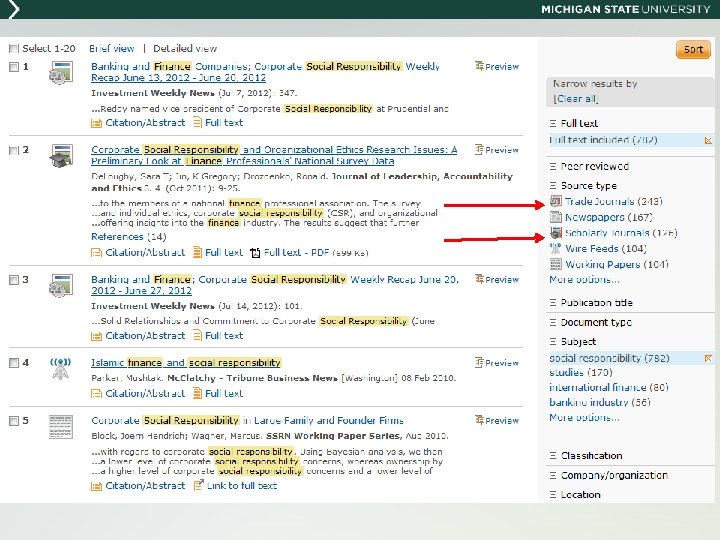The height and width of the screenshot is (540, 720).
Task: Click the Wire Feeds source type icon
Action: (556, 248)
